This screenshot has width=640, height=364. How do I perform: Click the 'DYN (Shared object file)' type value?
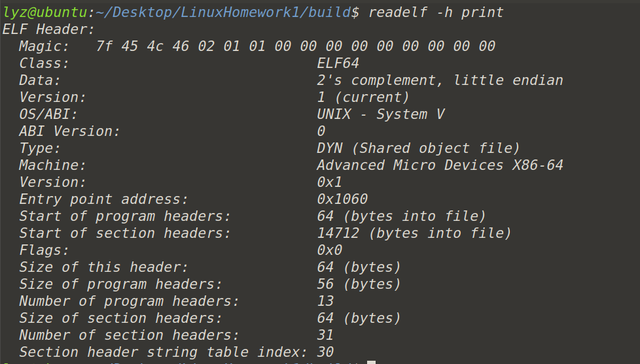tap(418, 148)
